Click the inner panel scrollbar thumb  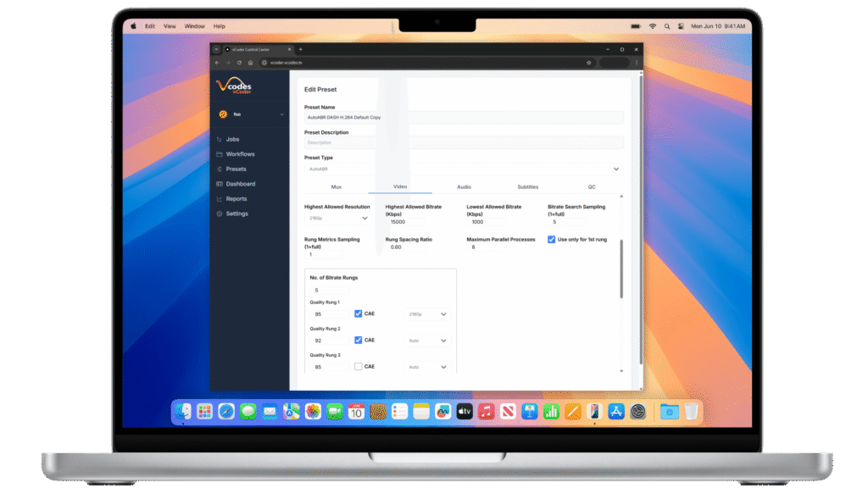[x=621, y=269]
